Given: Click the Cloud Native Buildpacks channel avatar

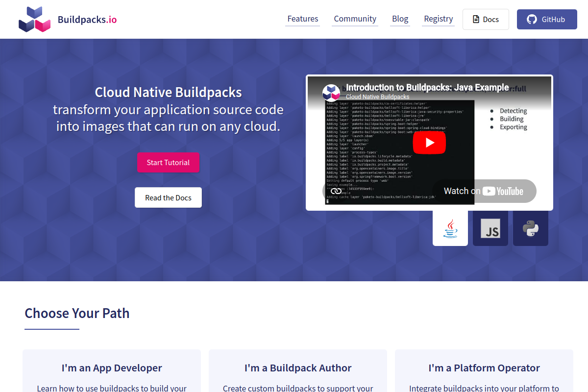Looking at the screenshot, I should 331,93.
